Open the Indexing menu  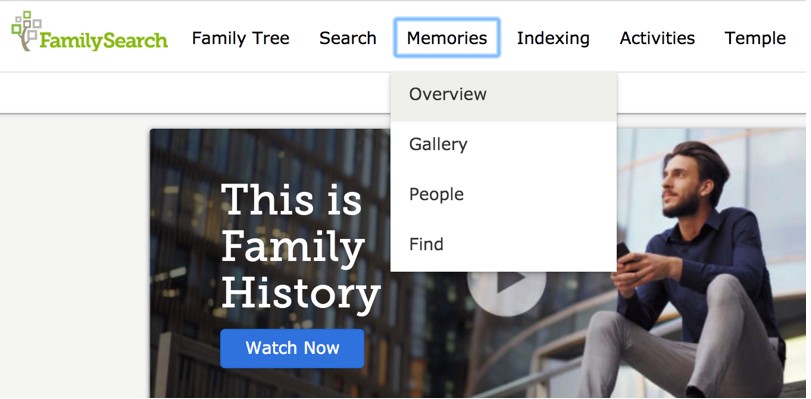point(553,38)
